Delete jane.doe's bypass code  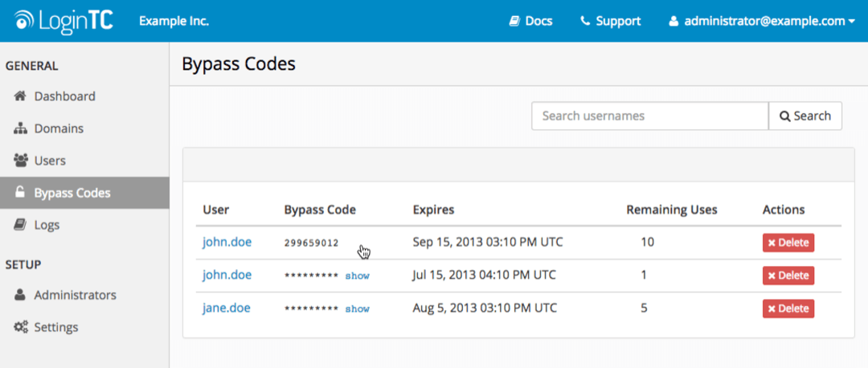click(788, 309)
